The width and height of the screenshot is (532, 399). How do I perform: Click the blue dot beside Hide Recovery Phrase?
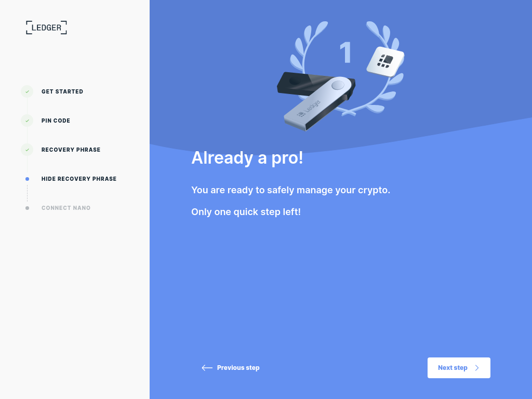click(x=27, y=179)
